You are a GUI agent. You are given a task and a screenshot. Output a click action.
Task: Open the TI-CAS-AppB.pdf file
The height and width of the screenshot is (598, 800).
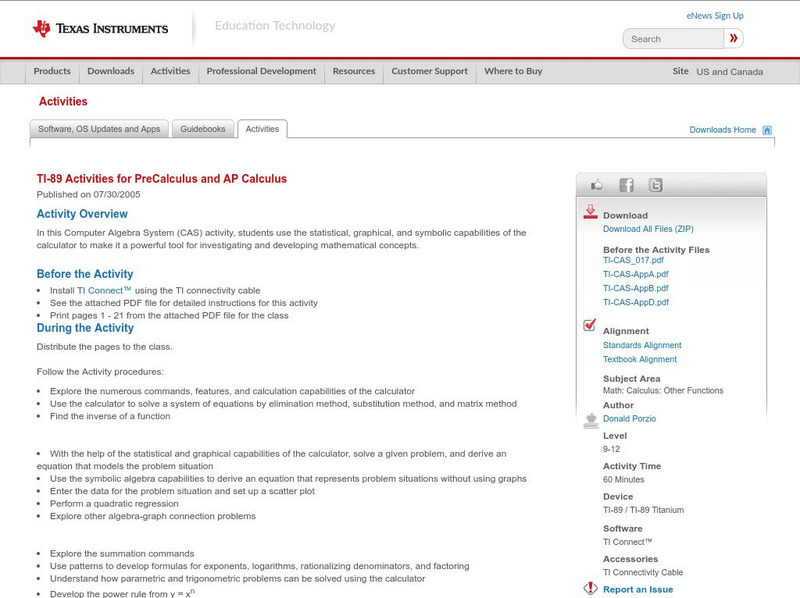click(x=636, y=288)
